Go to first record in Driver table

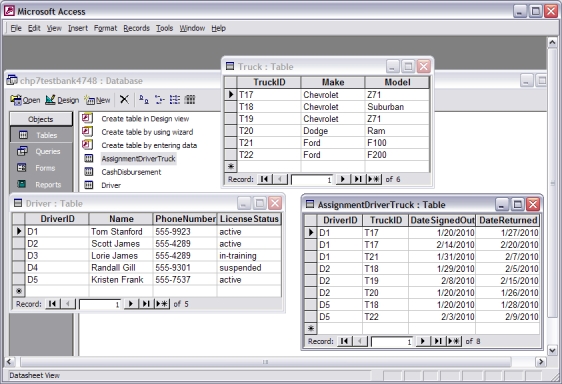tap(52, 304)
